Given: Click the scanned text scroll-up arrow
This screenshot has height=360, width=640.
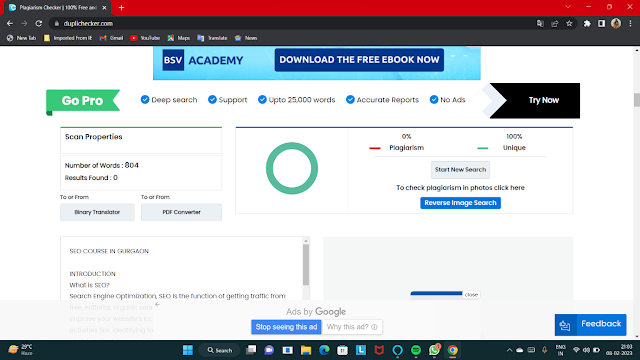Looking at the screenshot, I should click(306, 241).
